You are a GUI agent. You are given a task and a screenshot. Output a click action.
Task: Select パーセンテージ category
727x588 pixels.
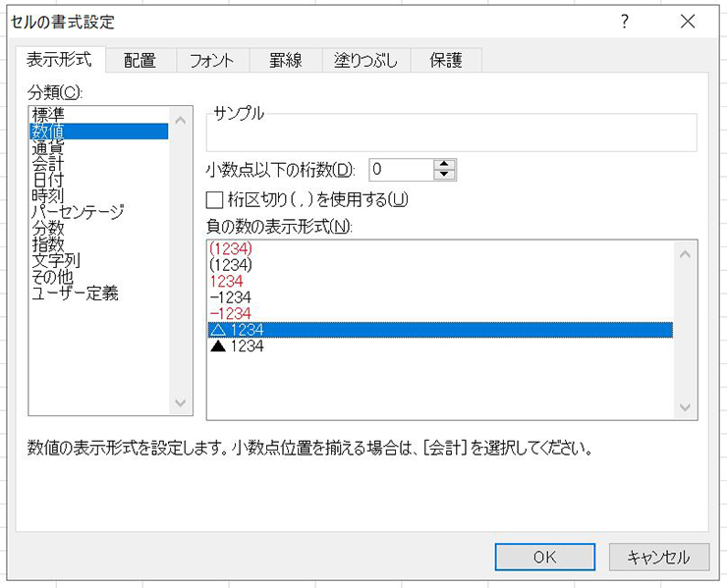coord(99,212)
